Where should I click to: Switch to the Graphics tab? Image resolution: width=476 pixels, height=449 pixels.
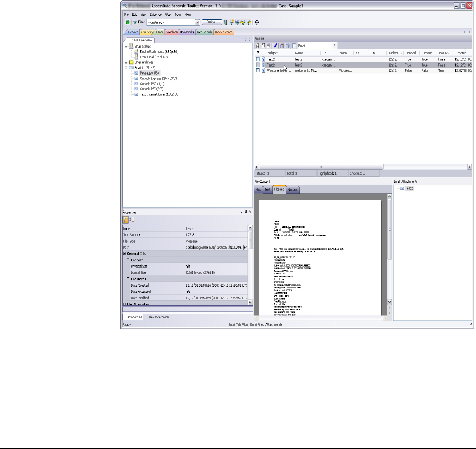[172, 32]
